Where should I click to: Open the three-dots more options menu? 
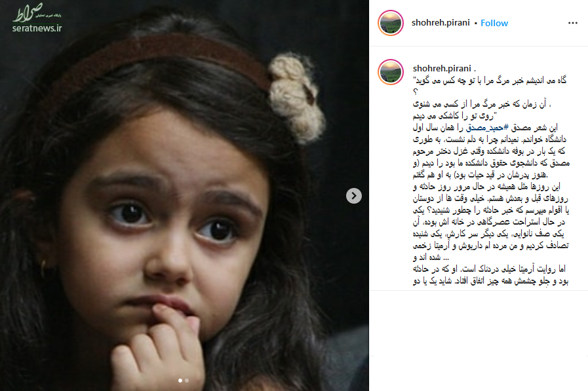pyautogui.click(x=573, y=23)
